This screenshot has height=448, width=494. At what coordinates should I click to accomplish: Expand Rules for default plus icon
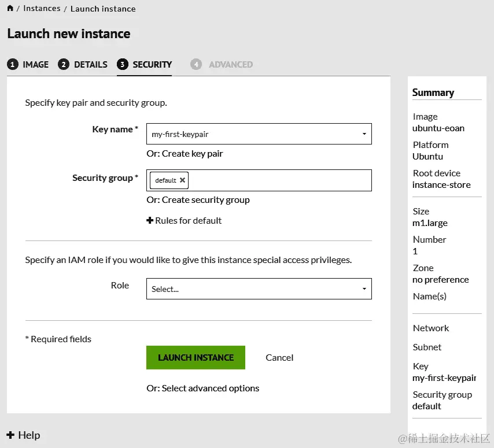pyautogui.click(x=150, y=220)
